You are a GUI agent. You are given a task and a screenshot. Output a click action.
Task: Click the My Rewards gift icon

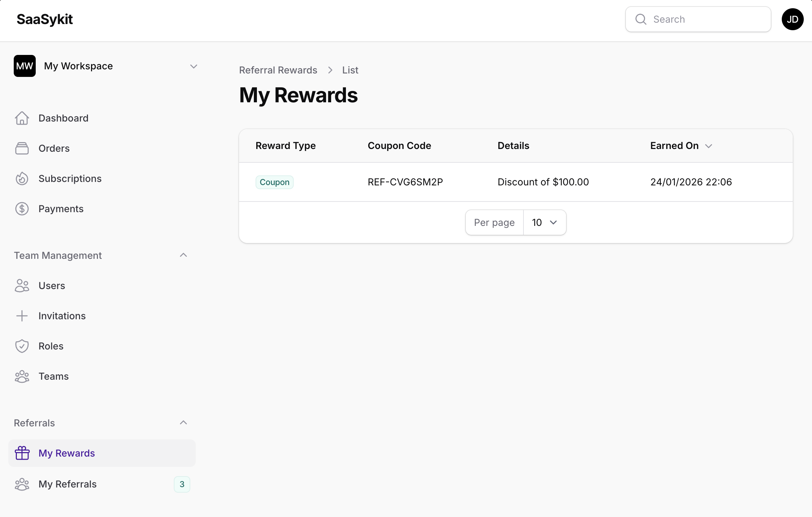pyautogui.click(x=22, y=453)
